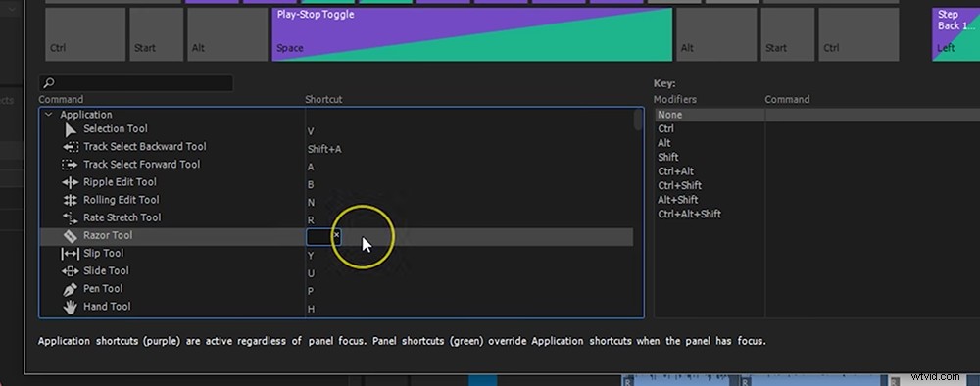980x386 pixels.
Task: Click the Rate Stretch Tool icon
Action: (70, 218)
